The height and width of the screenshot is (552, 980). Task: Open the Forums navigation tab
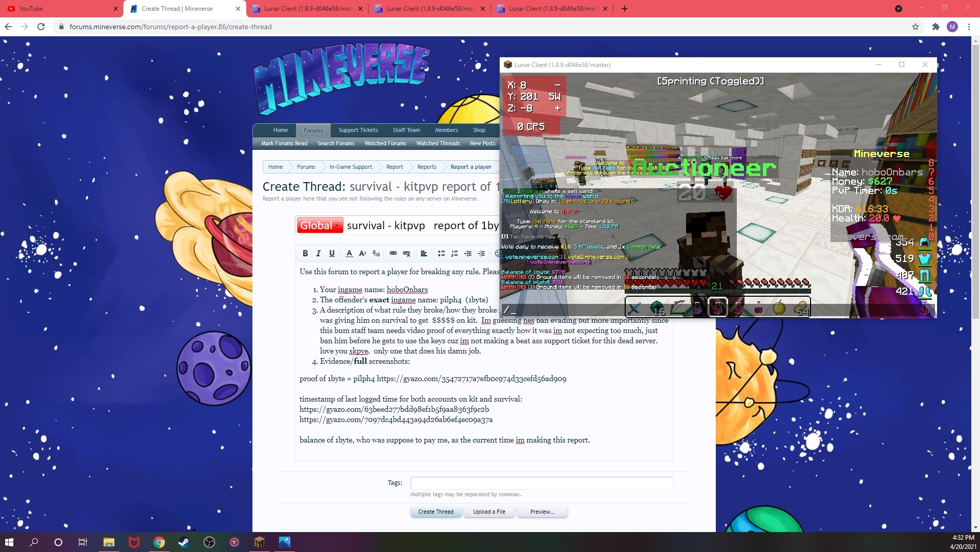tap(313, 130)
